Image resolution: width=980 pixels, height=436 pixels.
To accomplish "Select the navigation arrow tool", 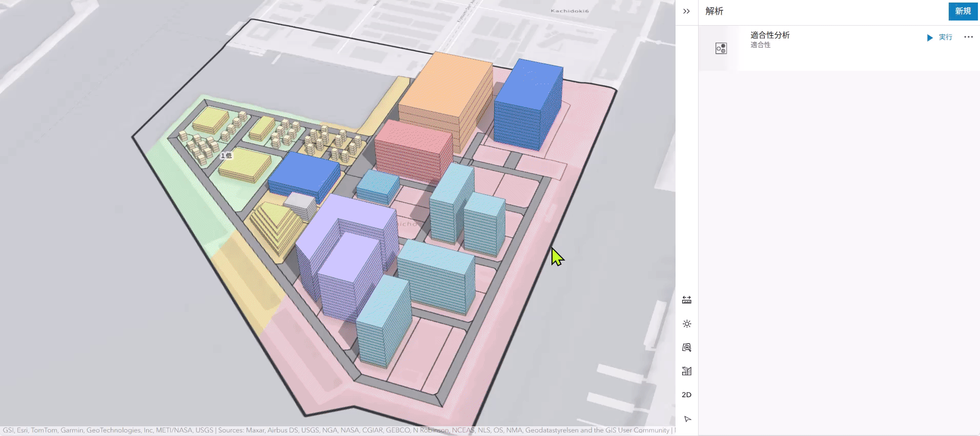I will coord(687,419).
